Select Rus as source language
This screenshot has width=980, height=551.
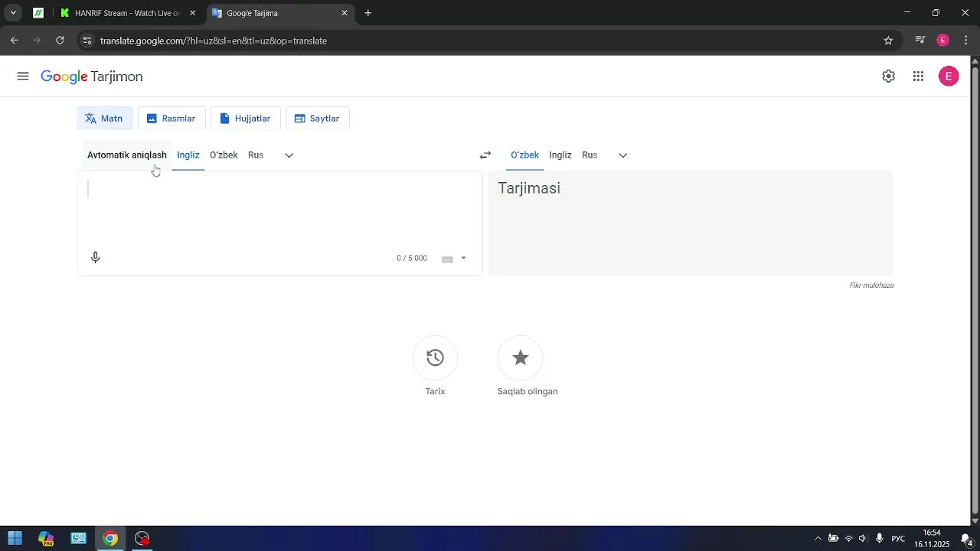[x=256, y=155]
